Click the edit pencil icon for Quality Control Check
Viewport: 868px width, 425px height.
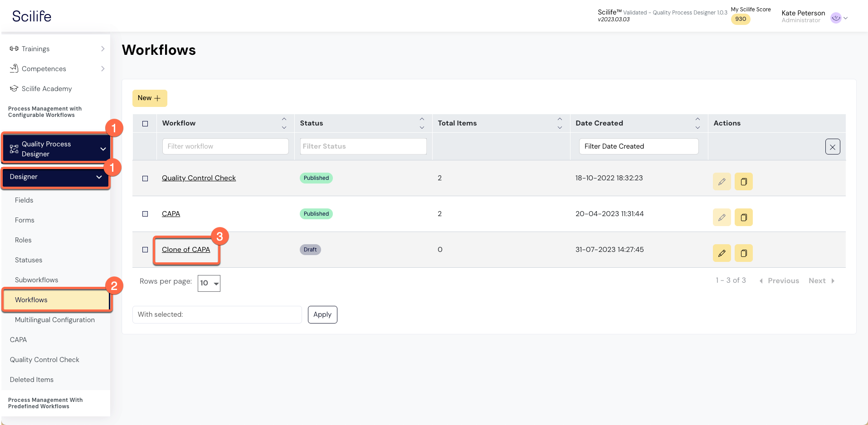[722, 182]
